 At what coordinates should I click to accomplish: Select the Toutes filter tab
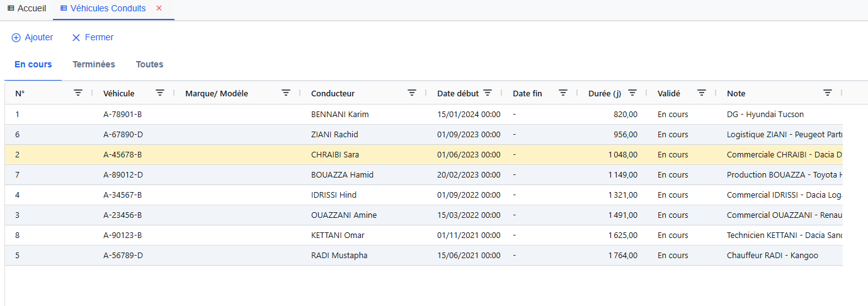click(149, 64)
